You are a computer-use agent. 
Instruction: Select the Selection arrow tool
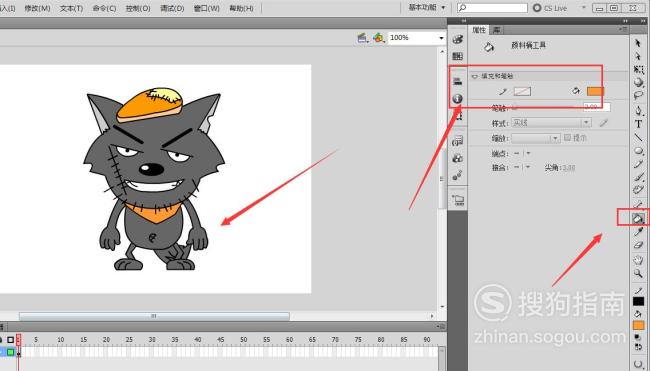coord(638,43)
